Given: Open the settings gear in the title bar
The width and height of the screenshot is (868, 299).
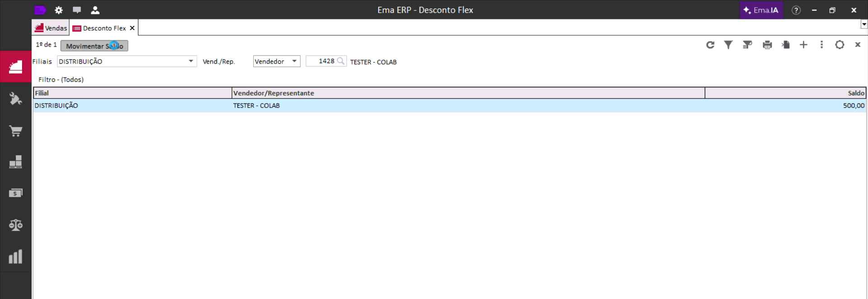Looking at the screenshot, I should pyautogui.click(x=59, y=10).
